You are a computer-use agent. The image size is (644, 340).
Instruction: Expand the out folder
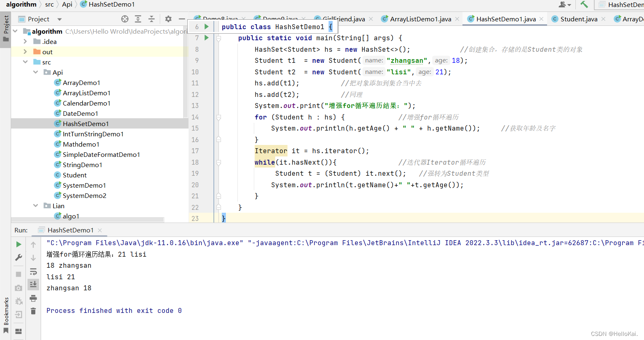point(25,52)
